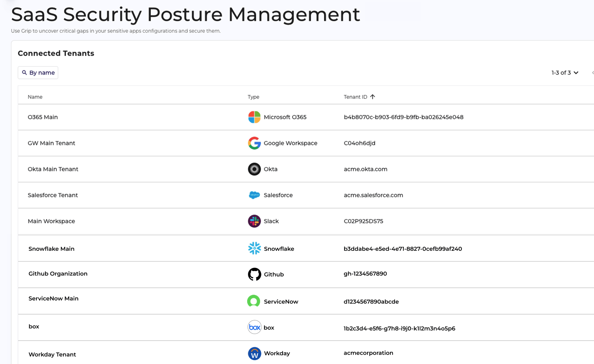Click the box logo icon
Viewport: 594px width, 364px height.
(254, 327)
